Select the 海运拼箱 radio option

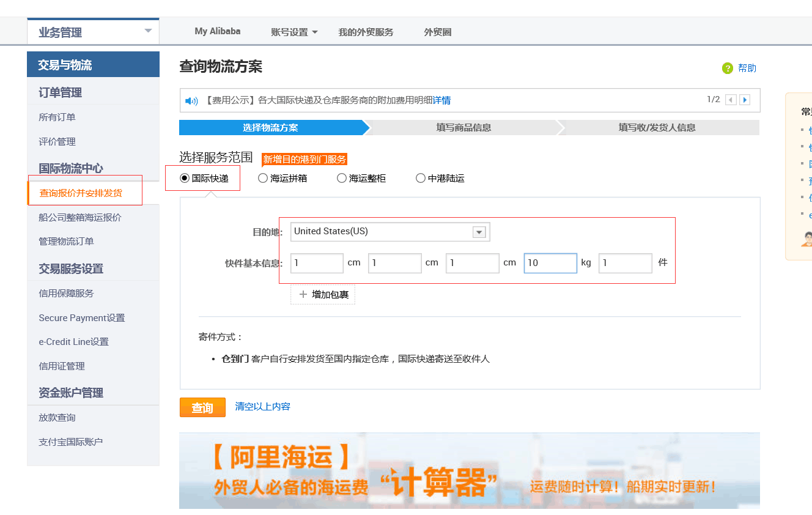click(x=263, y=178)
